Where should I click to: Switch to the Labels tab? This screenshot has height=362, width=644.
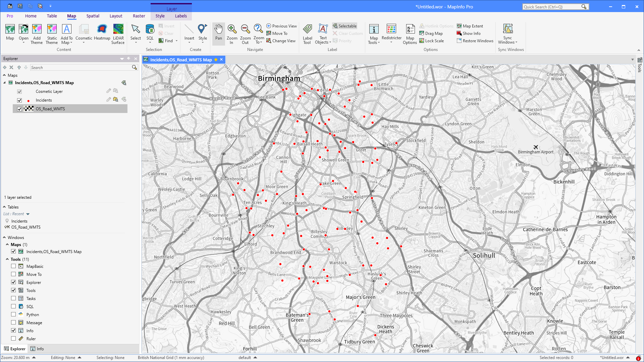pos(181,16)
